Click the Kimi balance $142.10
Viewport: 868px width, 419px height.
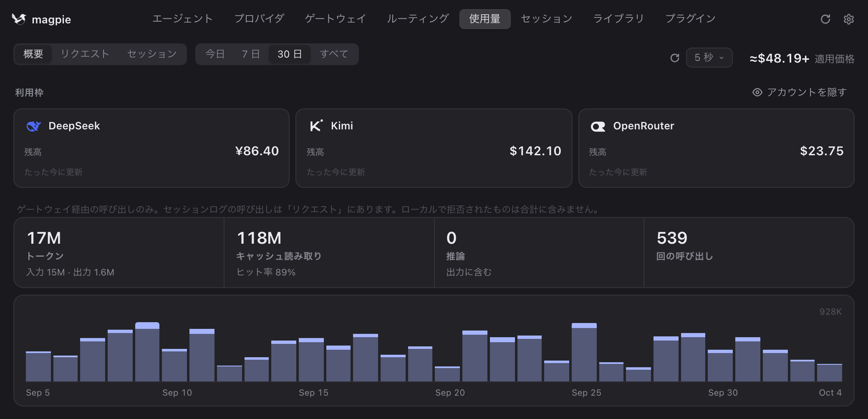[x=535, y=151]
